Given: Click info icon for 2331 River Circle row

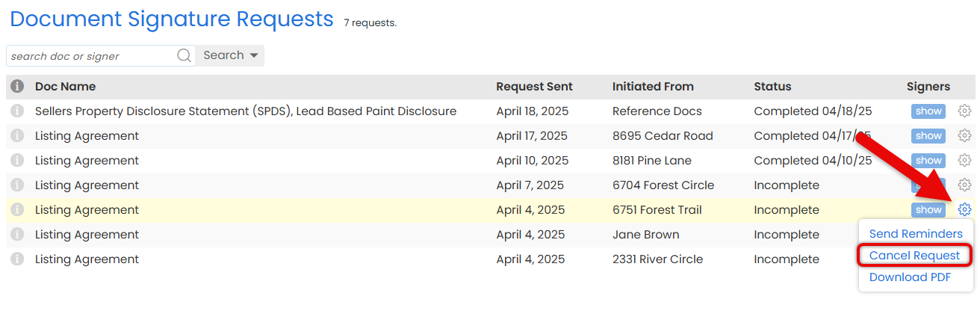Looking at the screenshot, I should pyautogui.click(x=17, y=259).
